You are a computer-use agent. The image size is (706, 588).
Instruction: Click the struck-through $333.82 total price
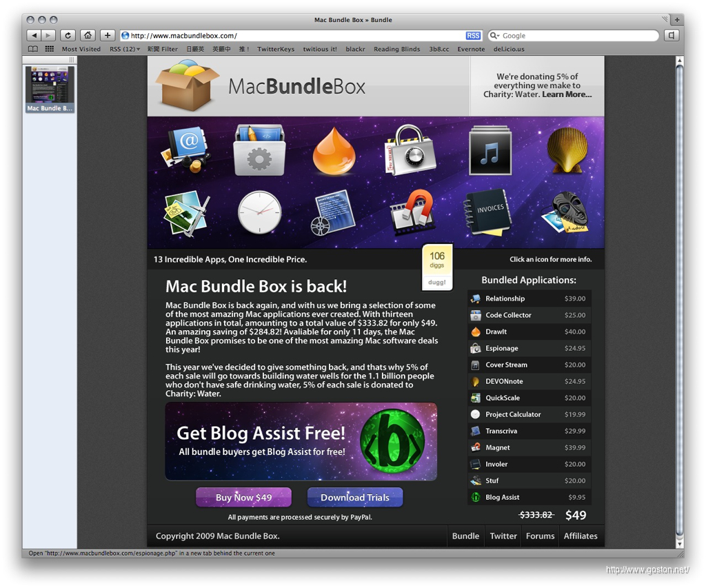536,515
